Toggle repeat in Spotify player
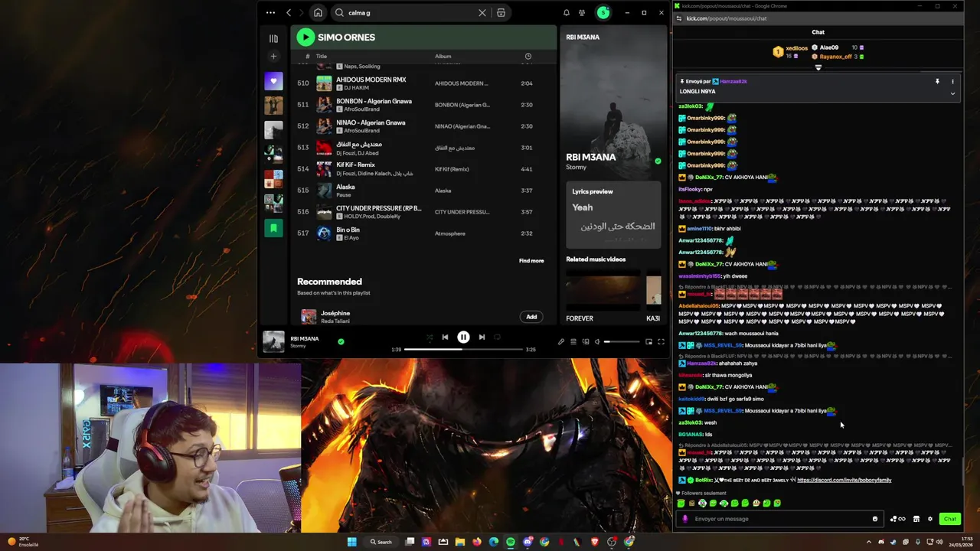 [x=498, y=337]
